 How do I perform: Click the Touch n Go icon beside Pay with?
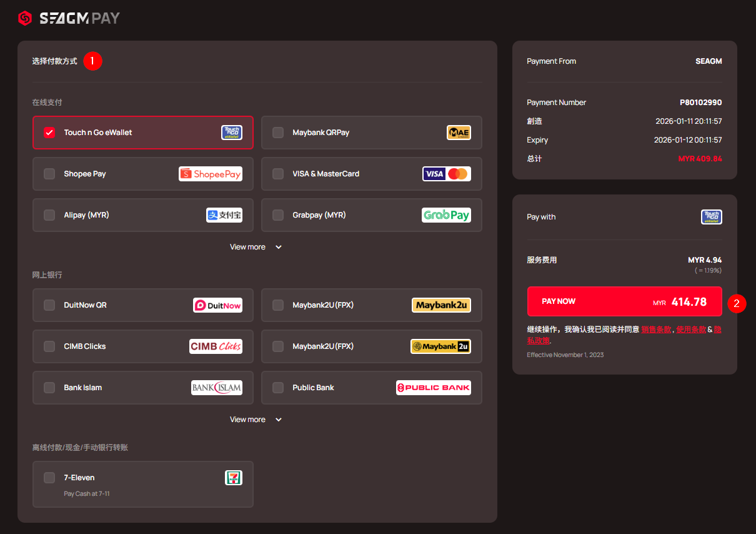click(x=711, y=217)
